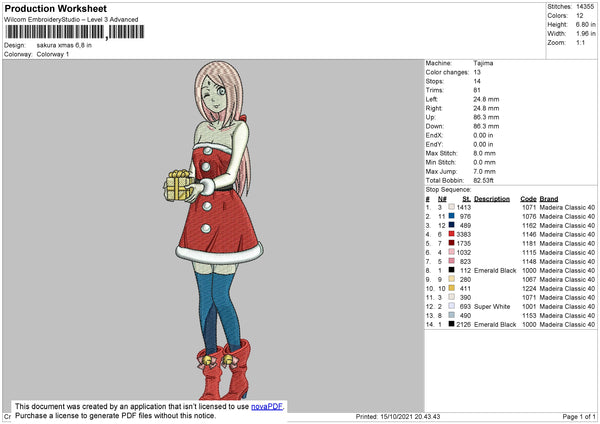Select the Super White swatch for stop 12
This screenshot has height=424, width=600.
point(452,306)
